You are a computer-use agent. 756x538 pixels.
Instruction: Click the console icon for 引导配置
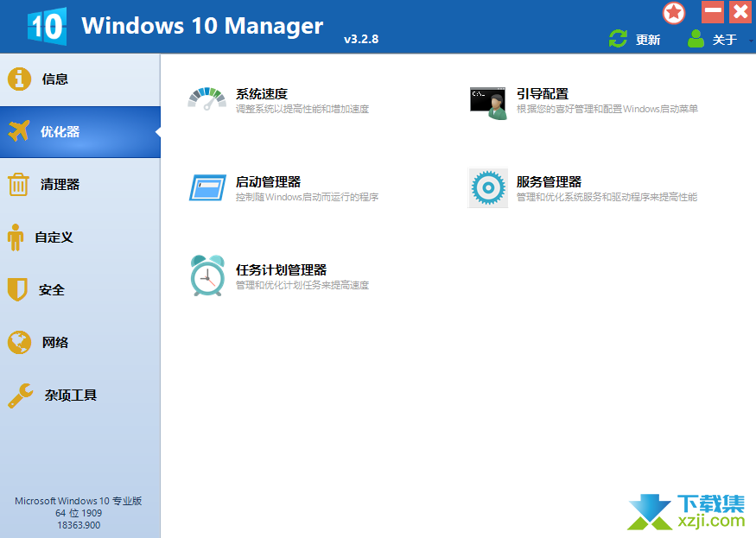point(488,103)
